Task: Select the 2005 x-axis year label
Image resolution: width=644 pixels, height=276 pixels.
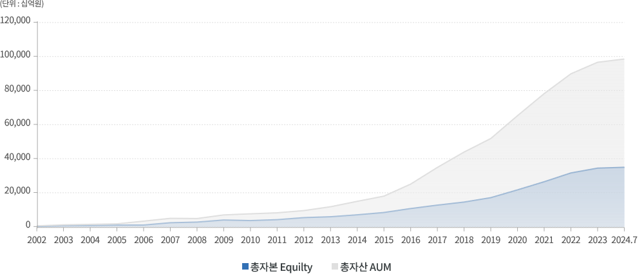Action: click(x=117, y=241)
